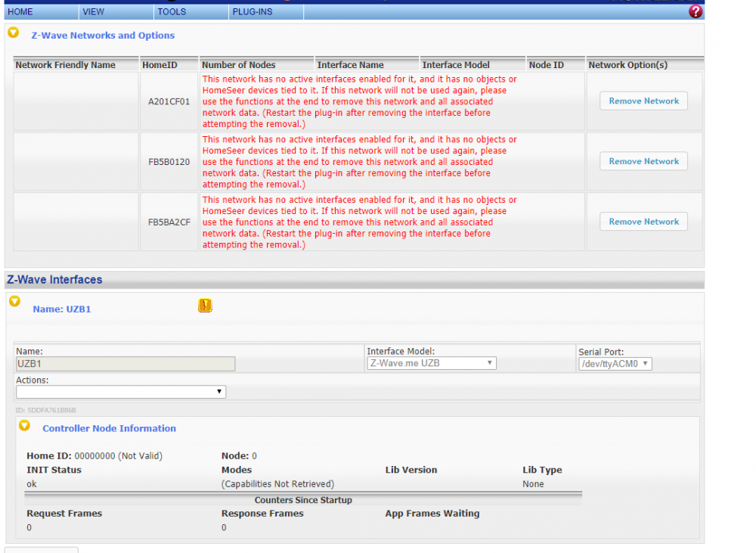Expand the Actions dropdown list
Viewport: 756px width, 553px height.
coord(121,392)
